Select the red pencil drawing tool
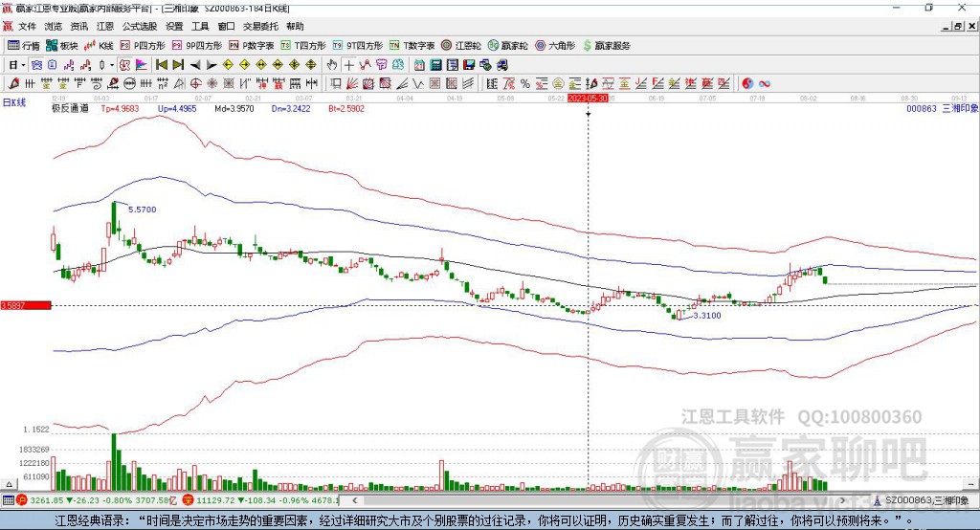This screenshot has width=980, height=530. (13, 83)
